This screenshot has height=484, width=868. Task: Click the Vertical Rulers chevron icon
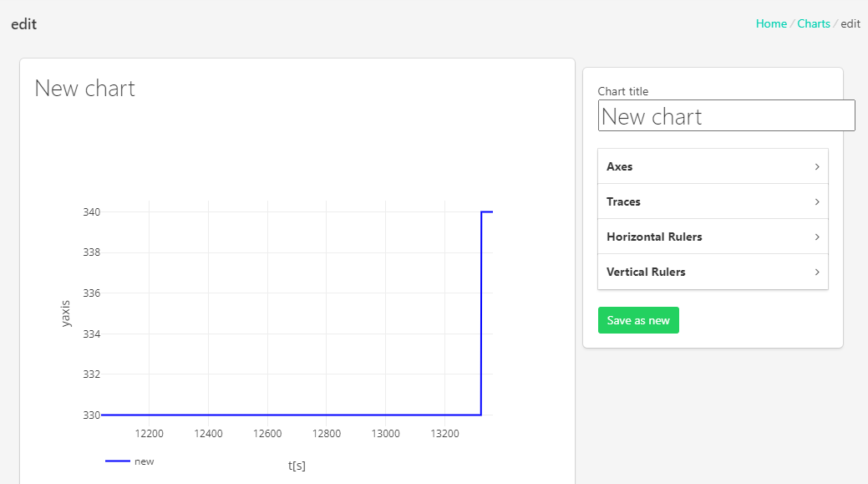817,272
